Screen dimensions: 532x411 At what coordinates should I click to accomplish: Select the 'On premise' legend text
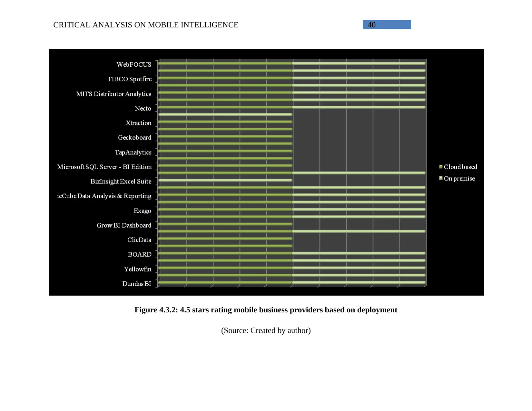pyautogui.click(x=459, y=178)
